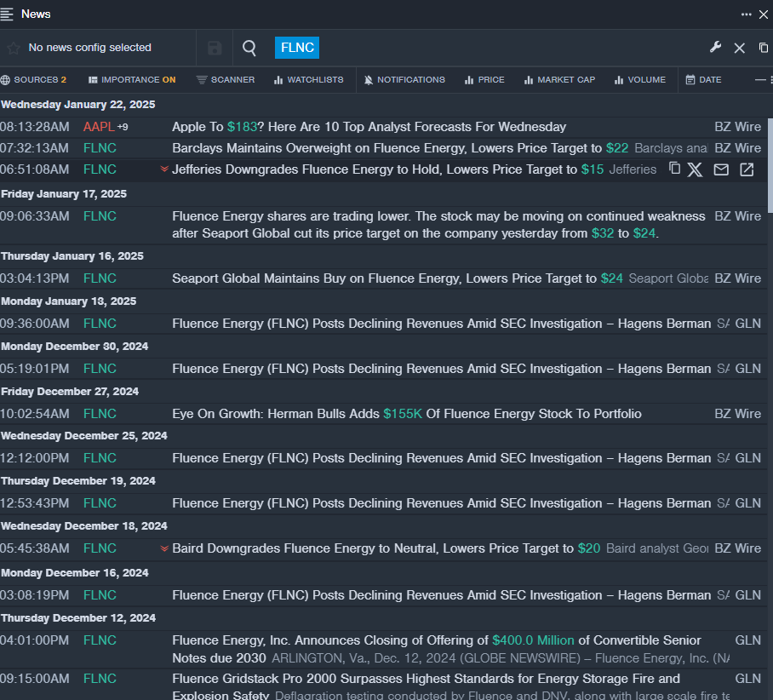Screen dimensions: 773x700
Task: Email the Jefferies downgrade story
Action: [721, 169]
